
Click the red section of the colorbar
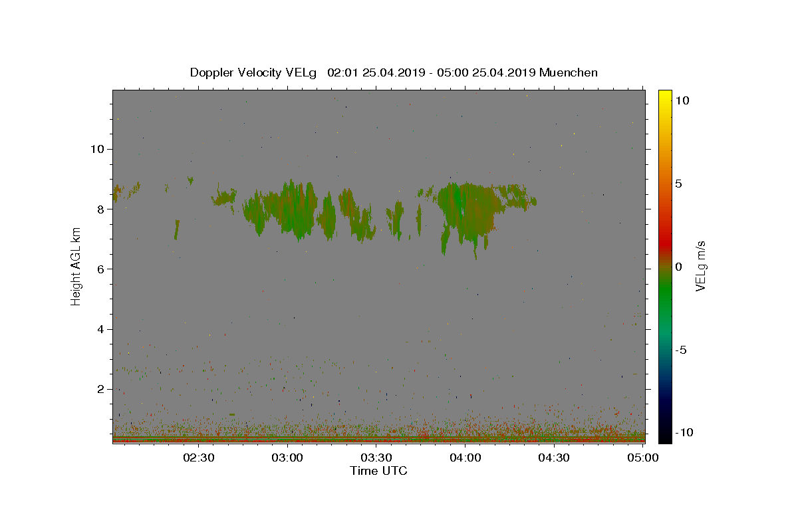point(665,243)
